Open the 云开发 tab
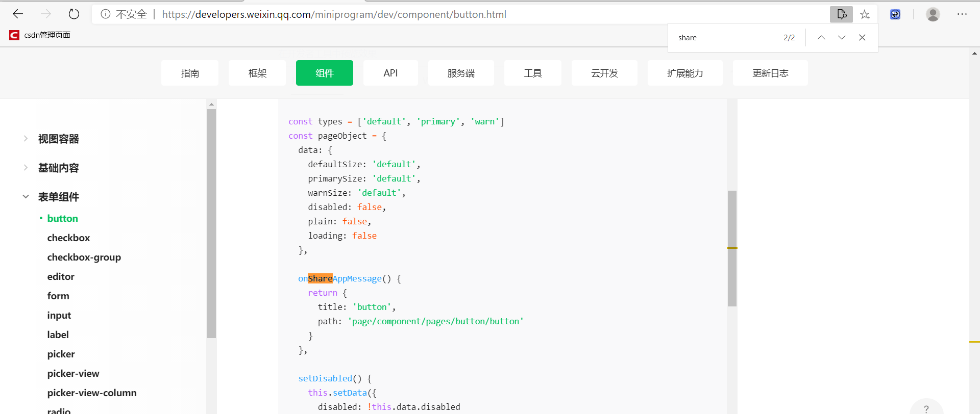The height and width of the screenshot is (414, 980). 604,73
